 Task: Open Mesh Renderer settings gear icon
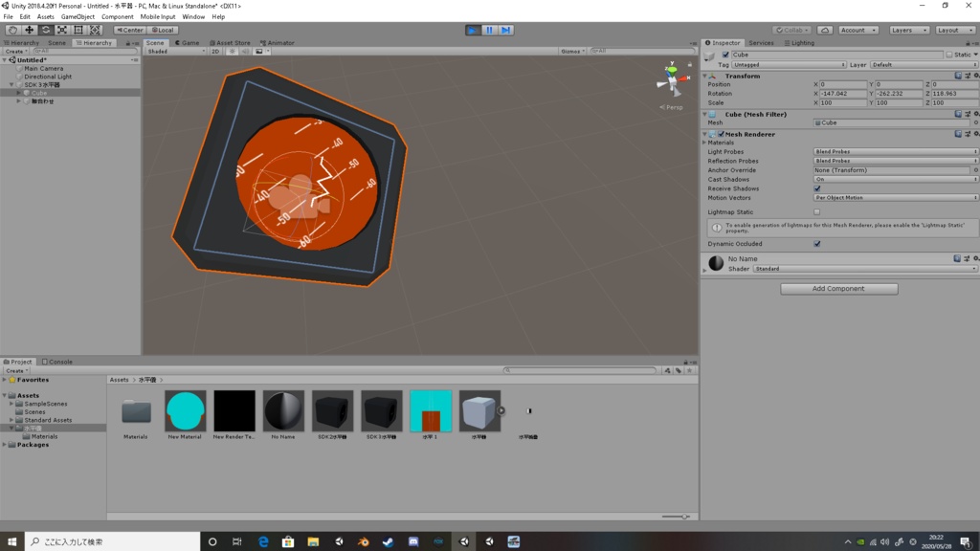976,134
